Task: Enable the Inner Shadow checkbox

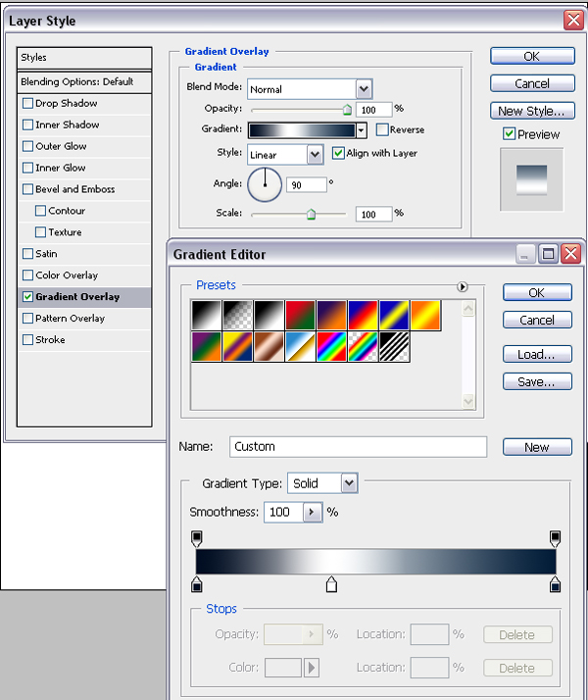Action: pos(27,125)
